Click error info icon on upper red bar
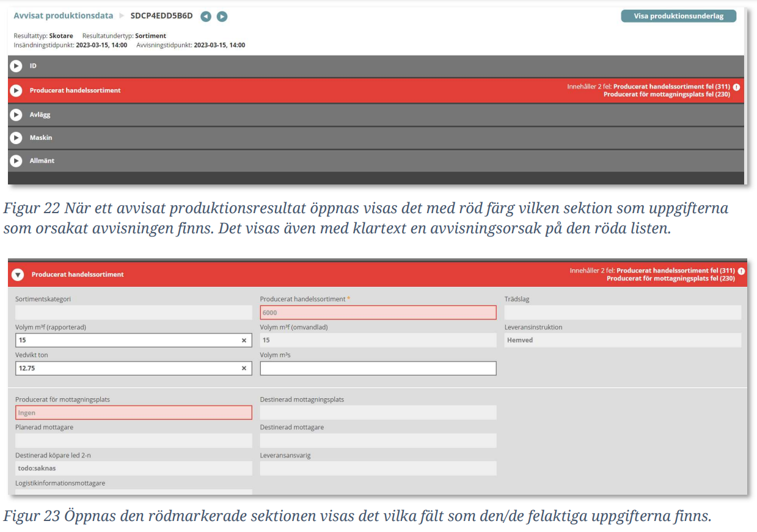 click(x=736, y=87)
